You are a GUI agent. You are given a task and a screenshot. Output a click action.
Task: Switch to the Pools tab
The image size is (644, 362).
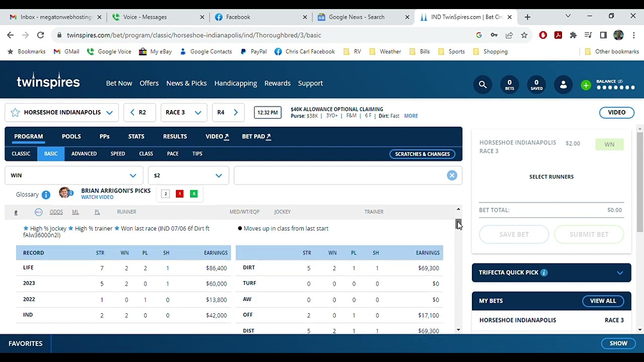[x=71, y=136]
